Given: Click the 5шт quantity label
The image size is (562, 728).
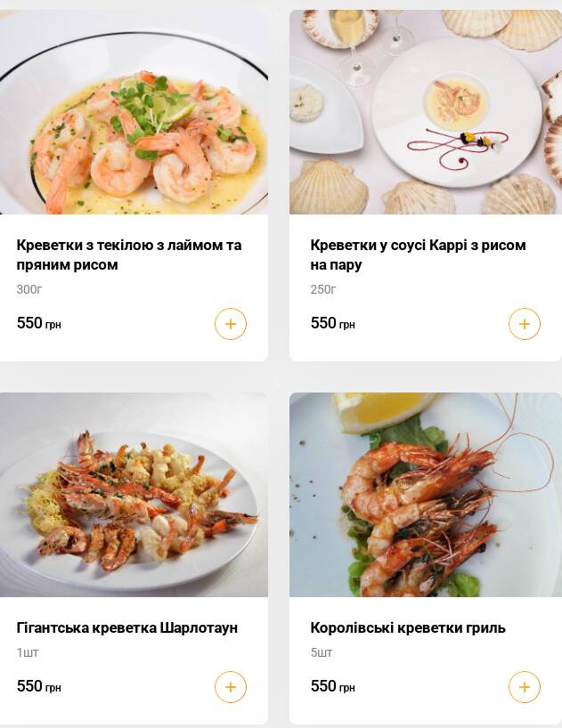Looking at the screenshot, I should tap(322, 652).
